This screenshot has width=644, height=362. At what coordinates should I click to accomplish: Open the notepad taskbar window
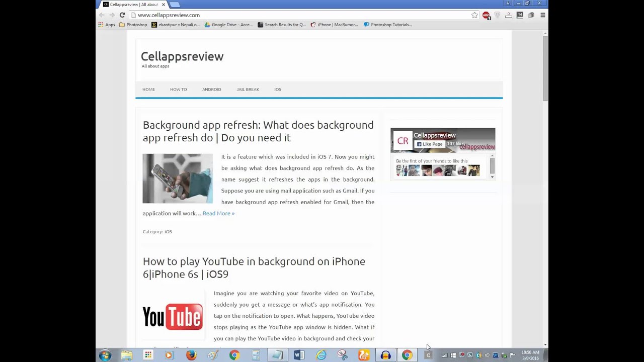277,355
